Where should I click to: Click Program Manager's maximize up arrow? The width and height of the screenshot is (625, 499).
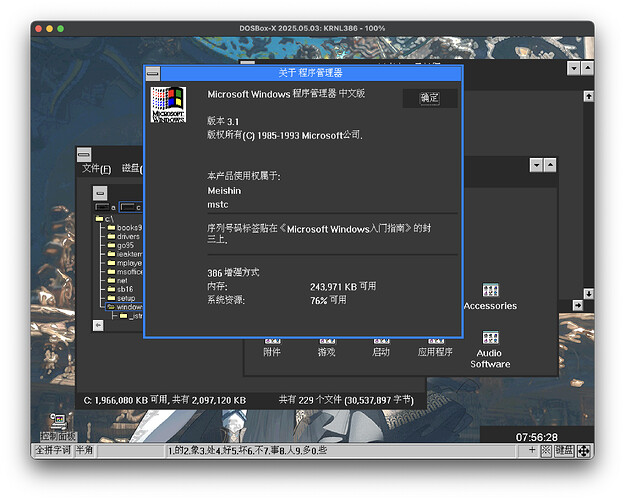(x=588, y=68)
